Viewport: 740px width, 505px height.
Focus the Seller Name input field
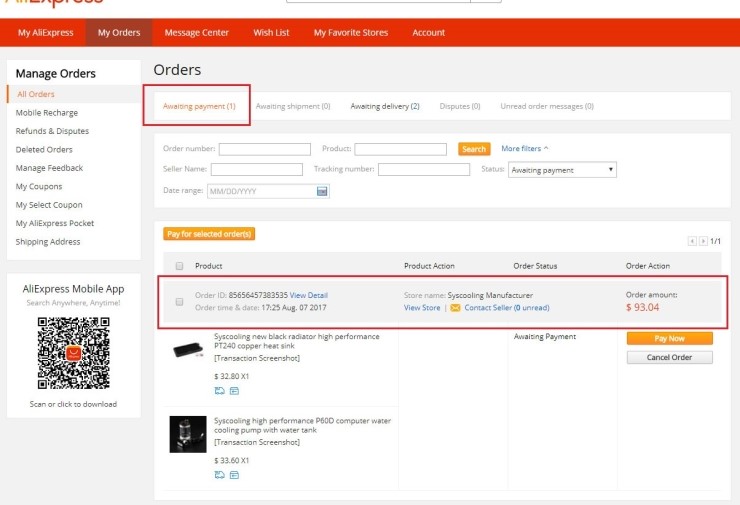[x=257, y=169]
